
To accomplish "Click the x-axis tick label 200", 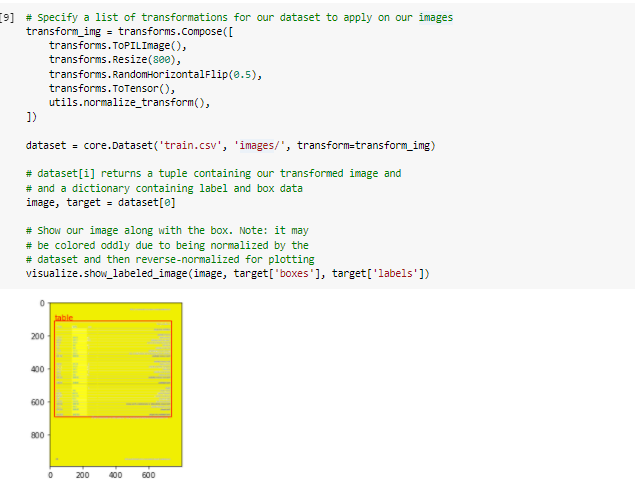I will click(x=82, y=475).
